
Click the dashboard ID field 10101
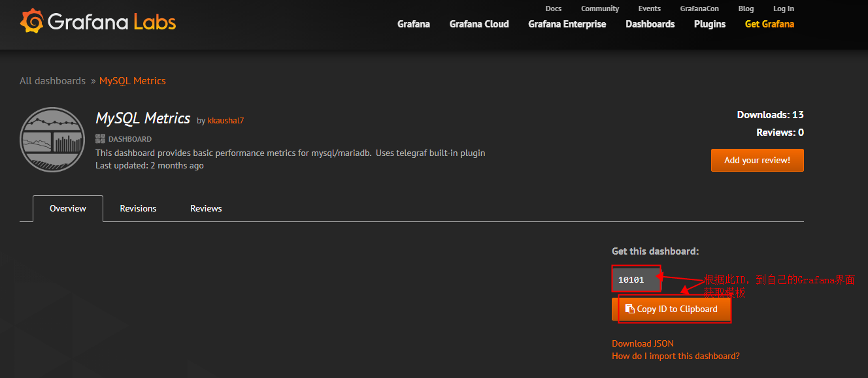coord(636,279)
